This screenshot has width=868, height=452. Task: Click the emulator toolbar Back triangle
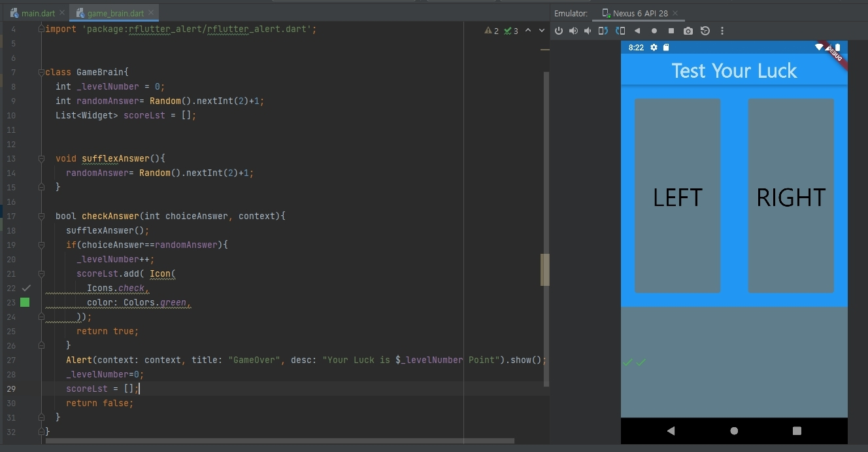click(637, 31)
